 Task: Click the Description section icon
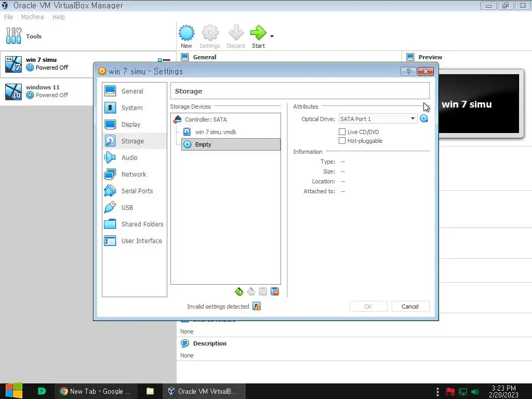[x=185, y=343]
